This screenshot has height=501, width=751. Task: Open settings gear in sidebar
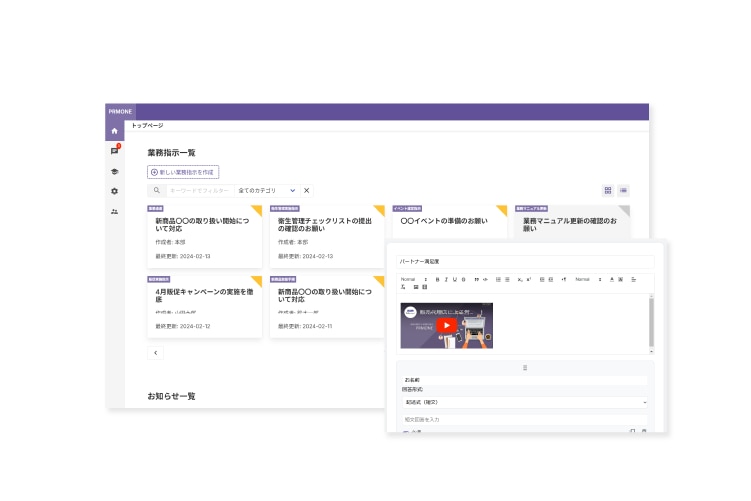(115, 191)
